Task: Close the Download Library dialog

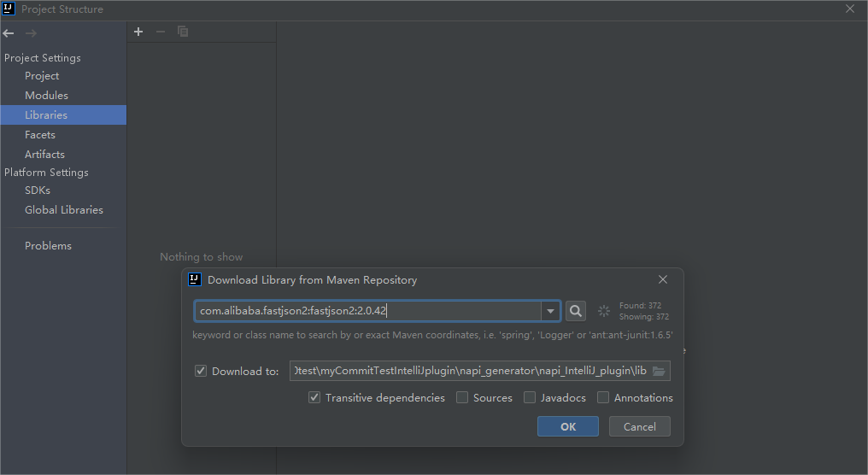Action: [x=663, y=279]
